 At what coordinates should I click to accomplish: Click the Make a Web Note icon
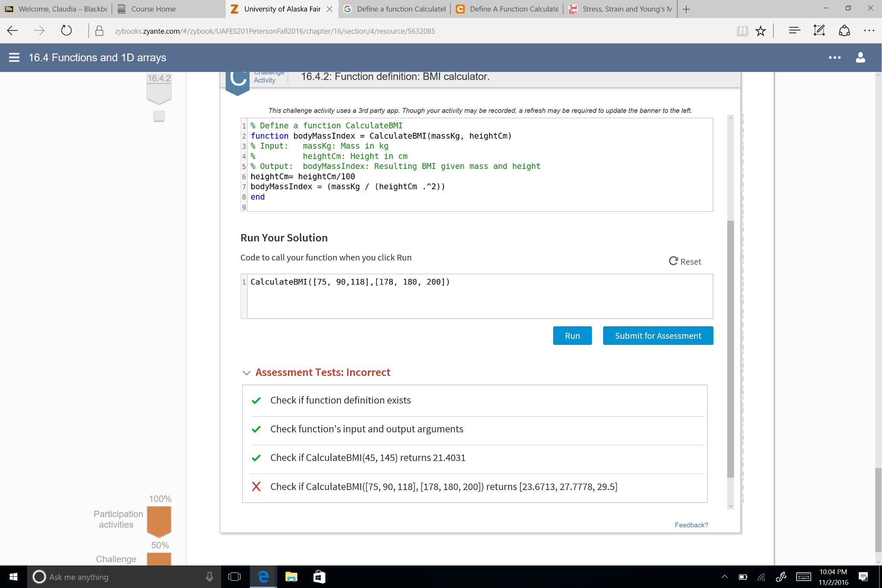click(819, 31)
